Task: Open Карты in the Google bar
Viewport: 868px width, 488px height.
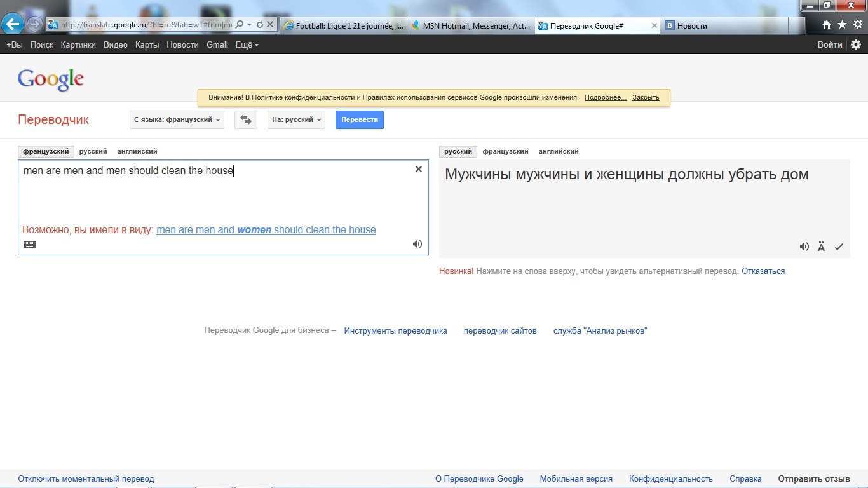Action: [x=147, y=44]
